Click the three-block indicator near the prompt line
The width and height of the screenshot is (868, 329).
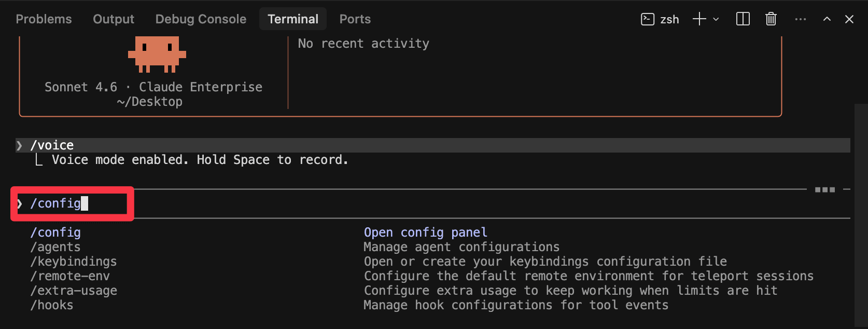point(824,190)
